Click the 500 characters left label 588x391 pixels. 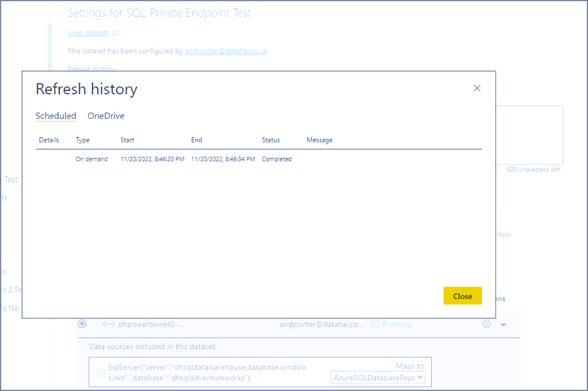click(533, 170)
